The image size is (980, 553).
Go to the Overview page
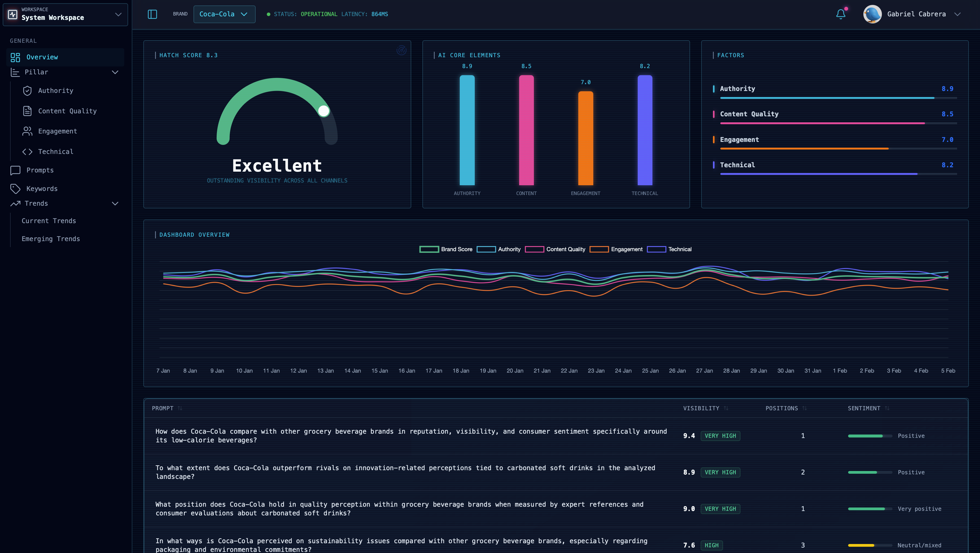[x=65, y=57]
